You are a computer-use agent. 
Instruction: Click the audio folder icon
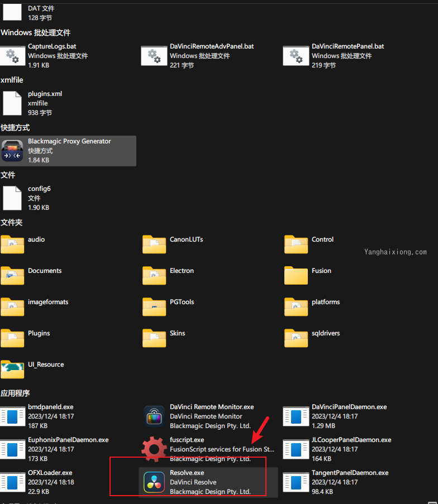coord(12,244)
